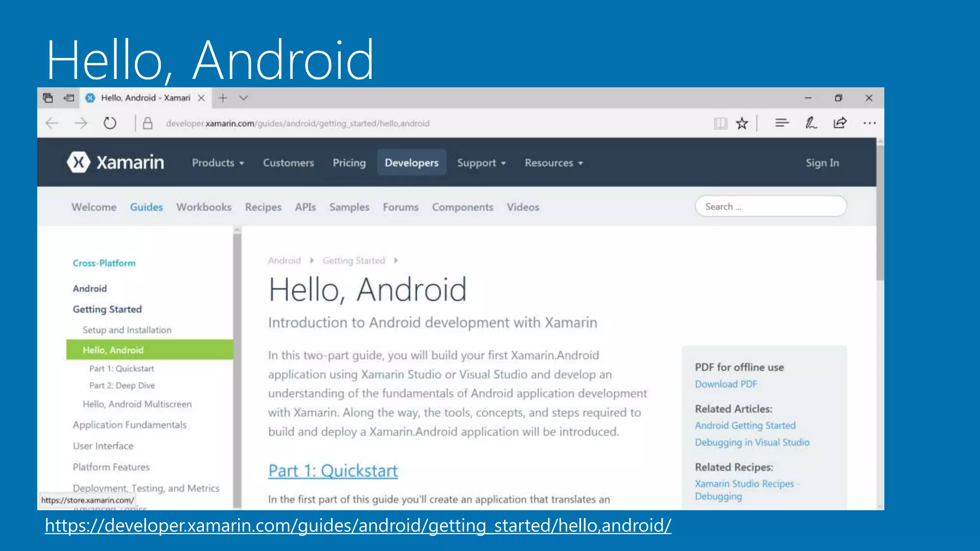Open reading view book icon
This screenshot has height=551, width=980.
click(x=720, y=123)
